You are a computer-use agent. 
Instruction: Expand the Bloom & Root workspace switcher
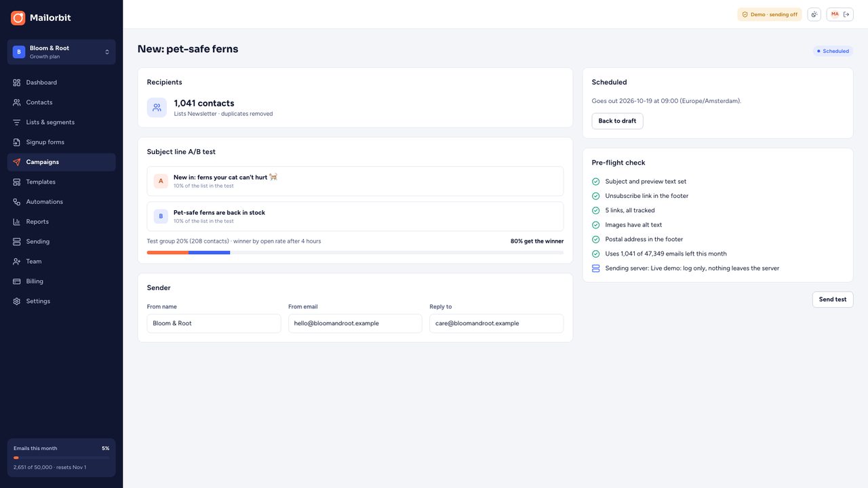(62, 52)
